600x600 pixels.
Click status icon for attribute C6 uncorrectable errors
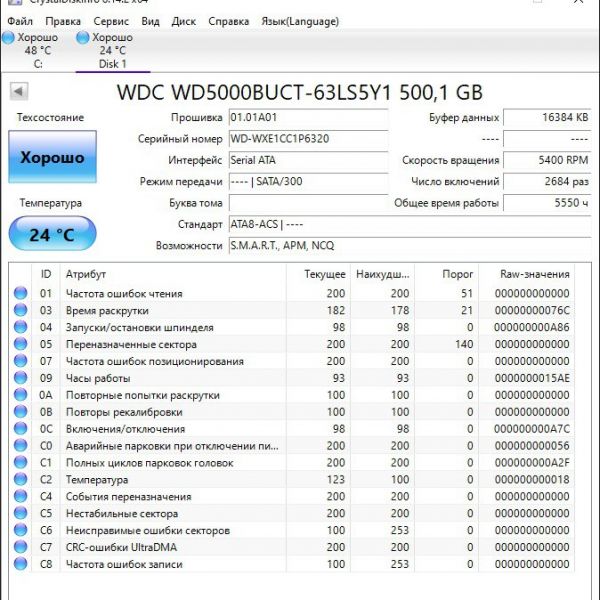click(21, 530)
